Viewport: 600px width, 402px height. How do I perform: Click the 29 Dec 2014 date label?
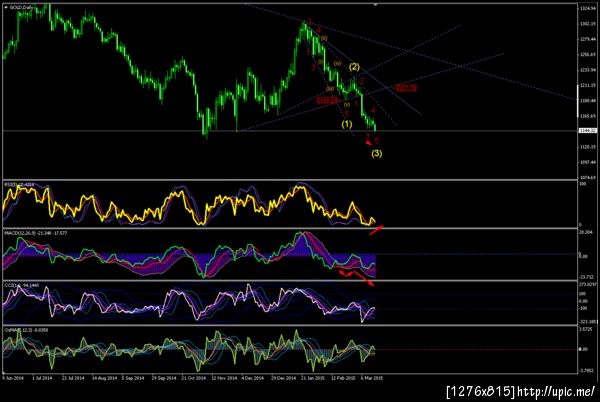[284, 378]
